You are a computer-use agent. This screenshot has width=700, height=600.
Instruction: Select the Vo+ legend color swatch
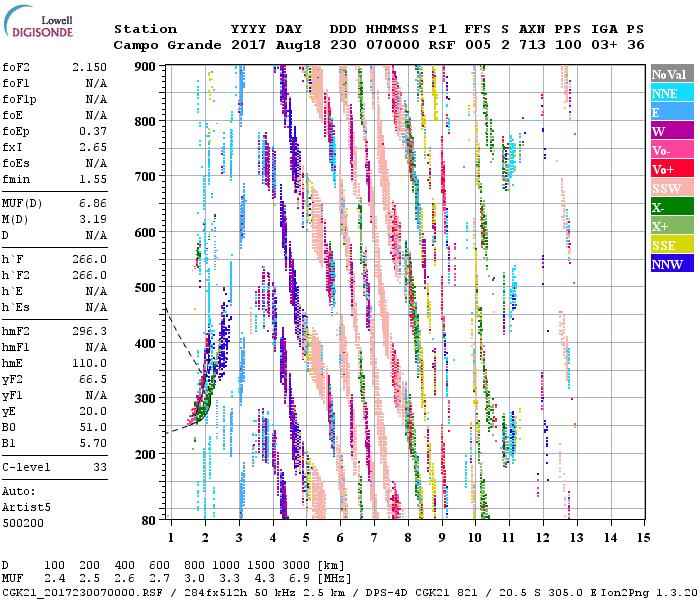[672, 169]
